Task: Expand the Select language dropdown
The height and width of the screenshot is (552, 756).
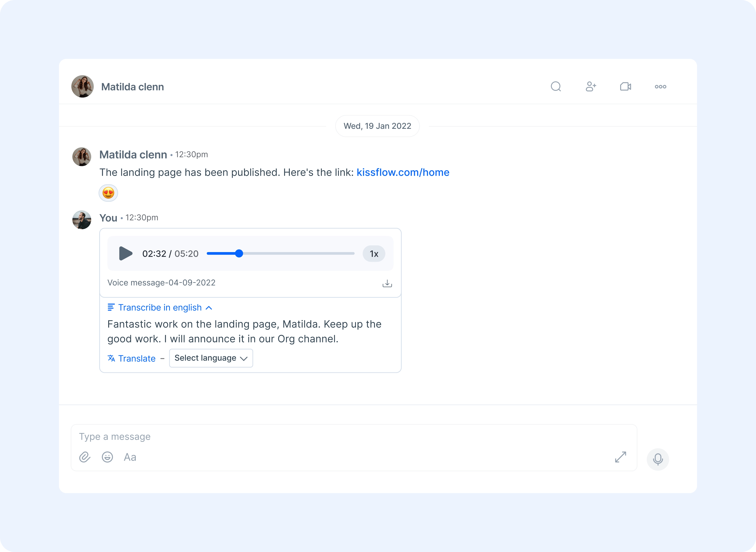Action: [x=211, y=358]
